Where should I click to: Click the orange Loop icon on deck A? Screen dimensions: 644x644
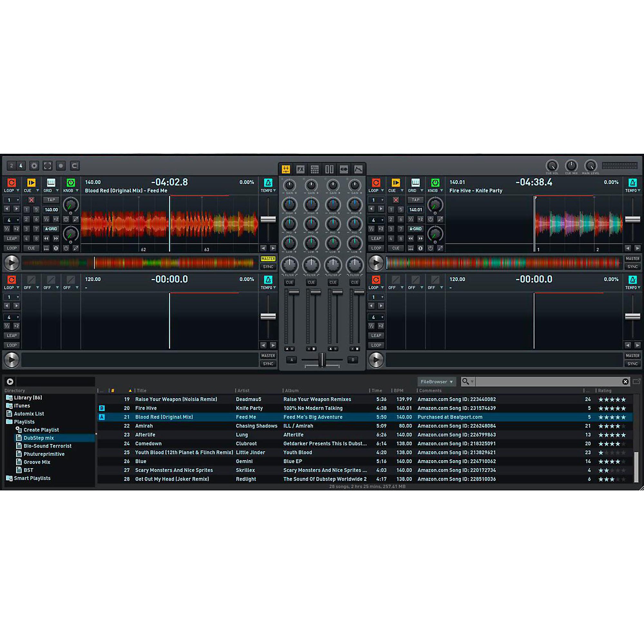tap(11, 183)
